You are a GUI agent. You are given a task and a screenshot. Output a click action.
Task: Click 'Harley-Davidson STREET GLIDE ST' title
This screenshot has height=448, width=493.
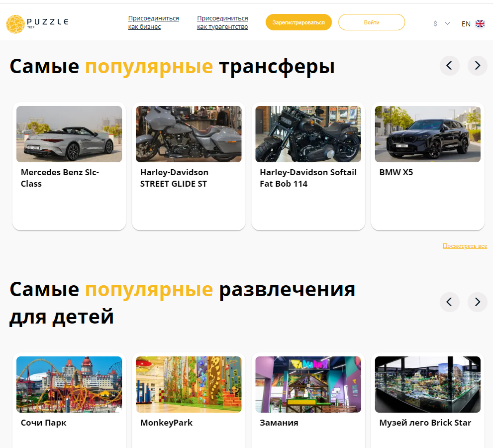click(x=174, y=178)
